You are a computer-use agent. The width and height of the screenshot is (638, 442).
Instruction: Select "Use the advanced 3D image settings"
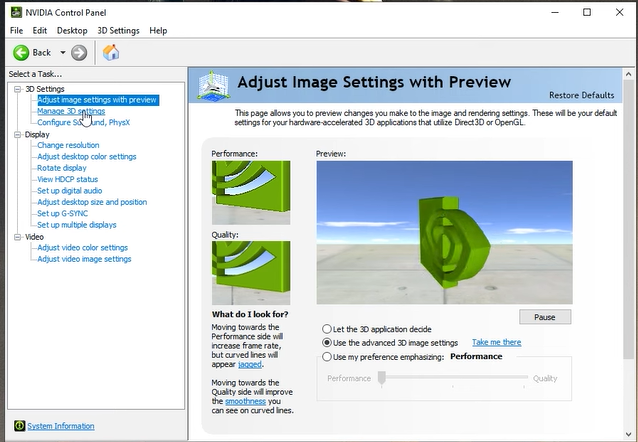point(327,343)
